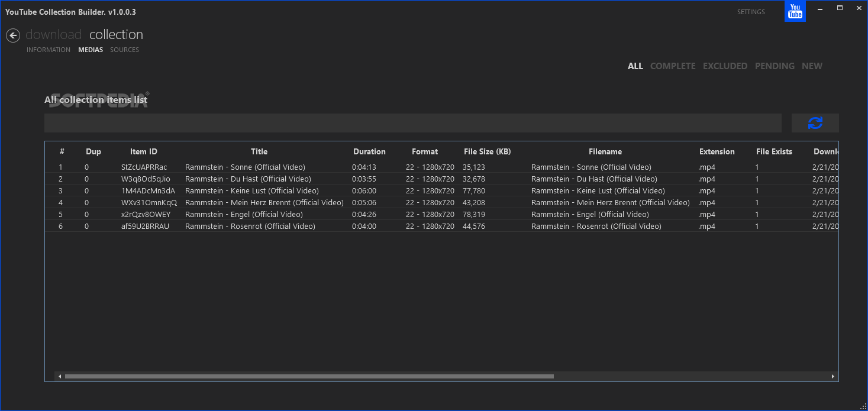The width and height of the screenshot is (868, 411).
Task: Switch to INFORMATION tab
Action: point(49,50)
